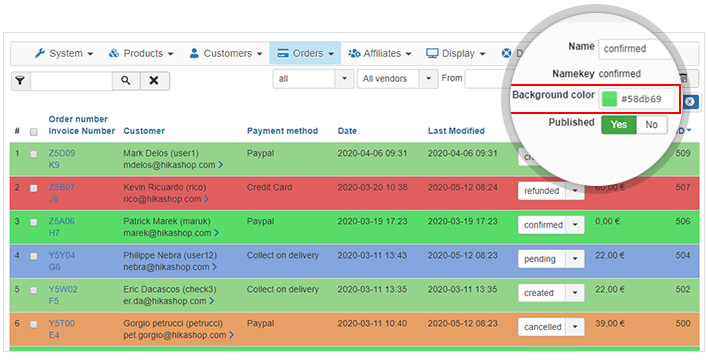
Task: Sort by Date column
Action: coord(347,131)
